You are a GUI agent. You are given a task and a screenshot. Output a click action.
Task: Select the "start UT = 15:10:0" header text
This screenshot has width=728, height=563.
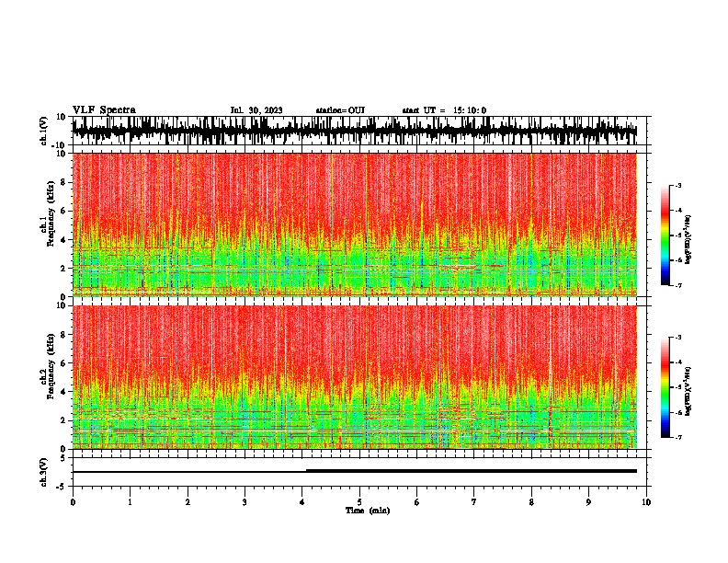(x=444, y=110)
